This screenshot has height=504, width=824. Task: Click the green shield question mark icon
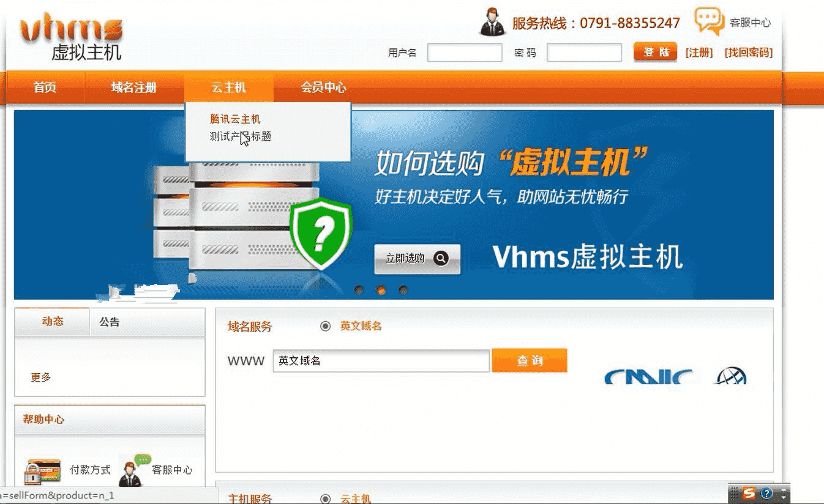click(x=321, y=233)
